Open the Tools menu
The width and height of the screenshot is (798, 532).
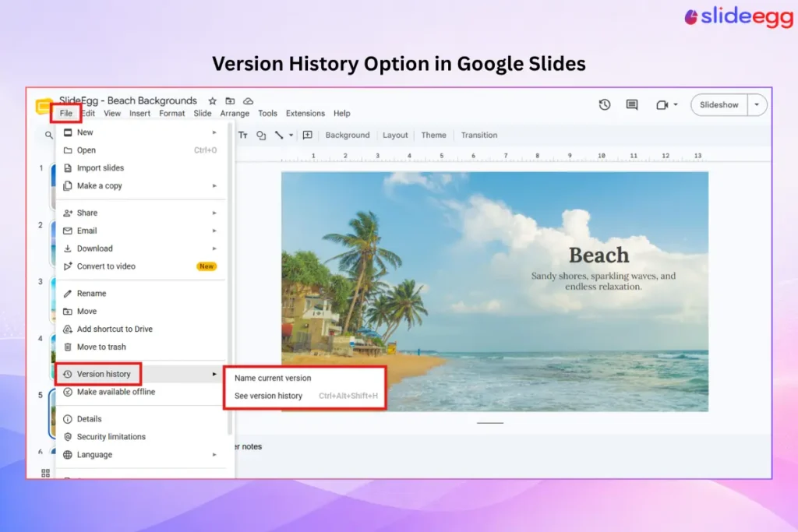pos(267,114)
